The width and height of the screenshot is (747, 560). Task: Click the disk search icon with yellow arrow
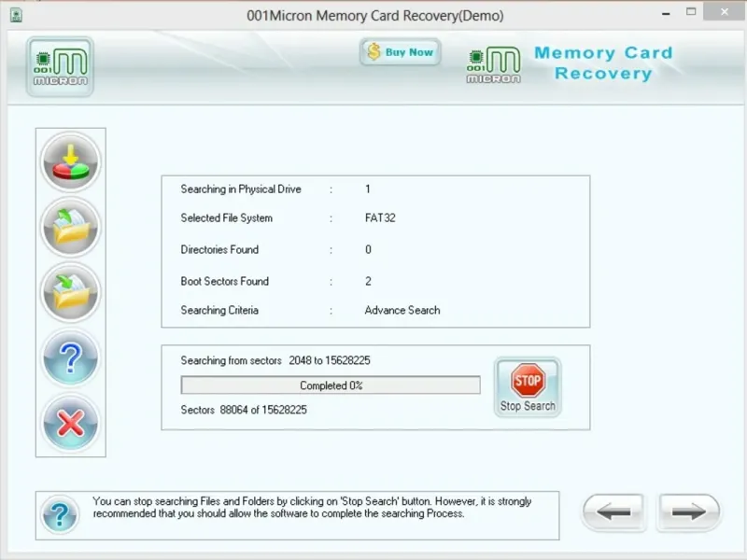coord(71,161)
